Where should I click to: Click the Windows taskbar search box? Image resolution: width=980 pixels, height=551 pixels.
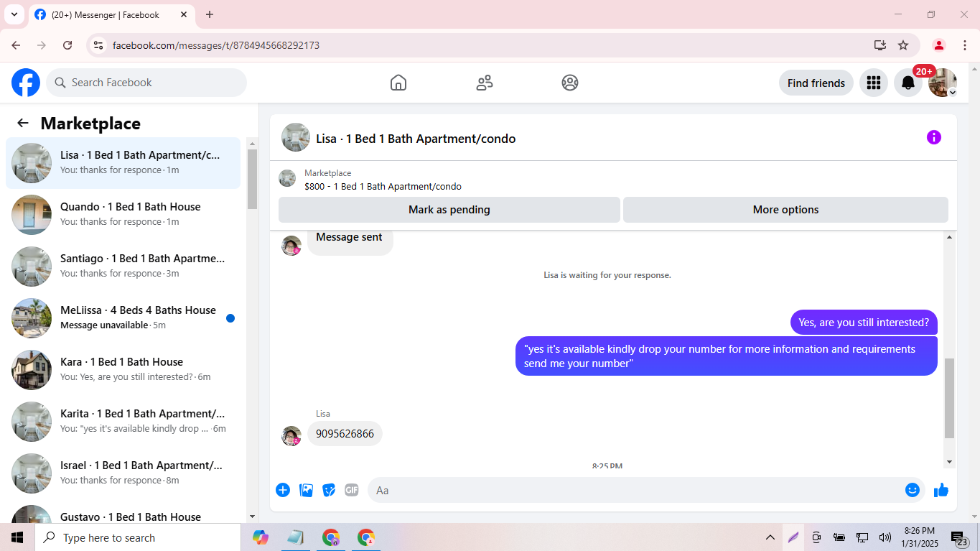pos(138,537)
